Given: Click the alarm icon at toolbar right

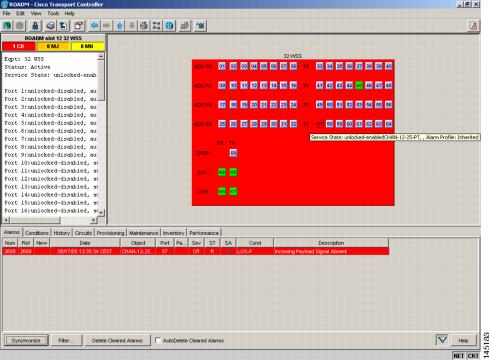Looking at the screenshot, I should pos(473,26).
